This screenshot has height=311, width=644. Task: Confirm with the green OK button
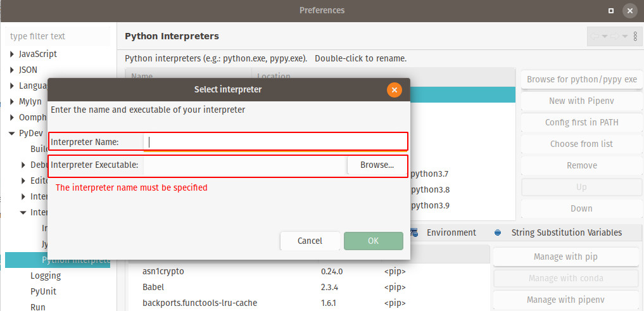tap(373, 241)
